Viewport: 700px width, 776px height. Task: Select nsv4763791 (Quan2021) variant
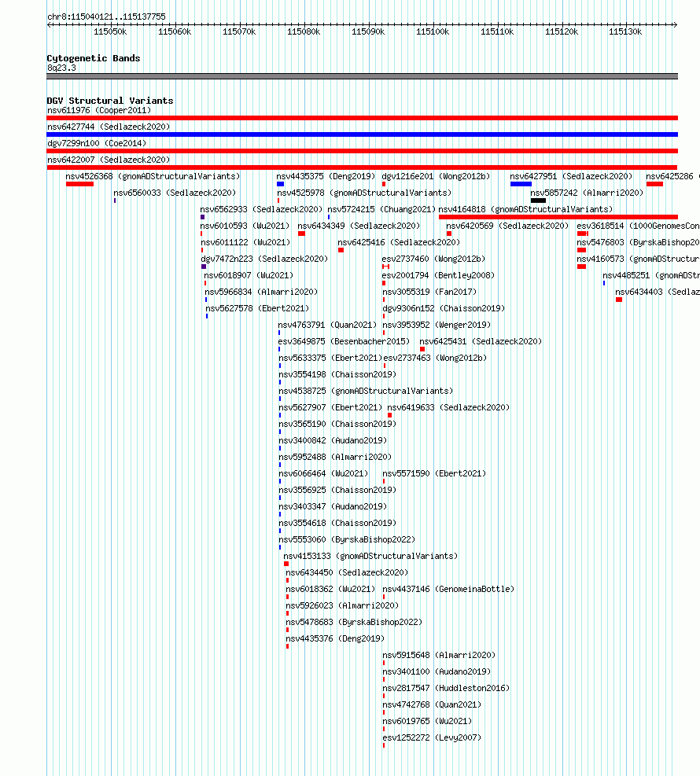(327, 325)
